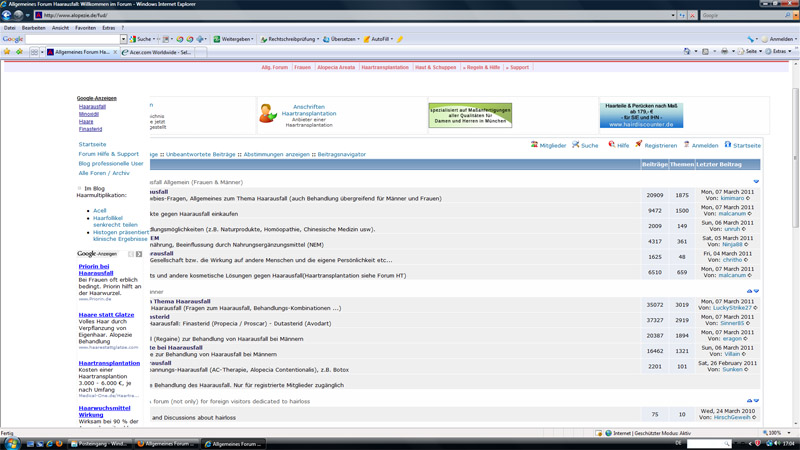Open the Unbeantwortete Beiträge link

coord(200,155)
